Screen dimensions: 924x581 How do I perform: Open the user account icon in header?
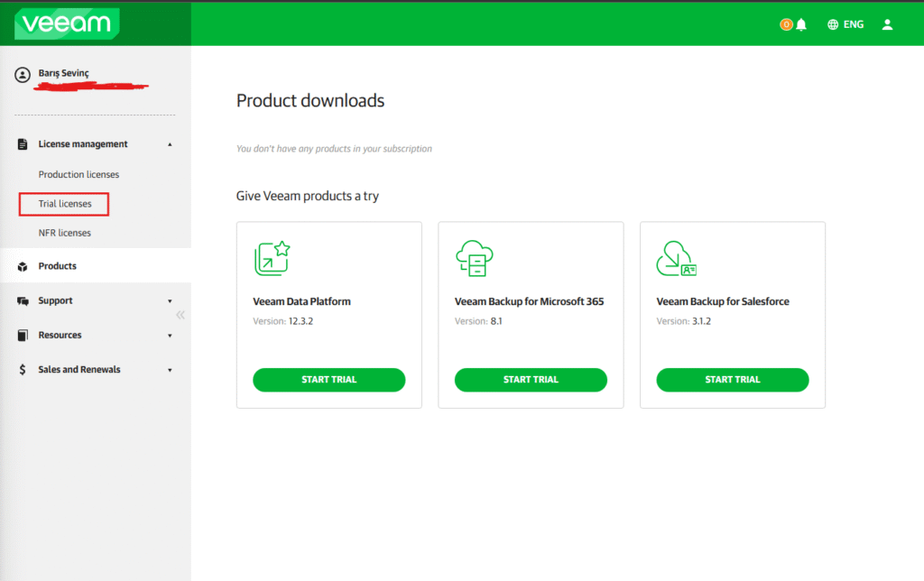pyautogui.click(x=888, y=24)
